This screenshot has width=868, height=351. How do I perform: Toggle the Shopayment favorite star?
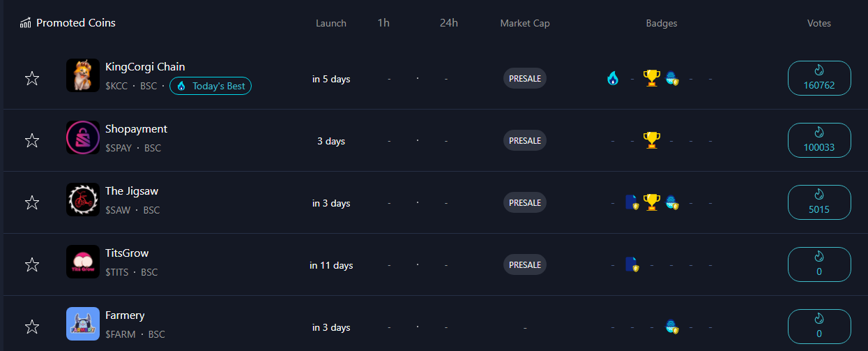click(x=31, y=140)
